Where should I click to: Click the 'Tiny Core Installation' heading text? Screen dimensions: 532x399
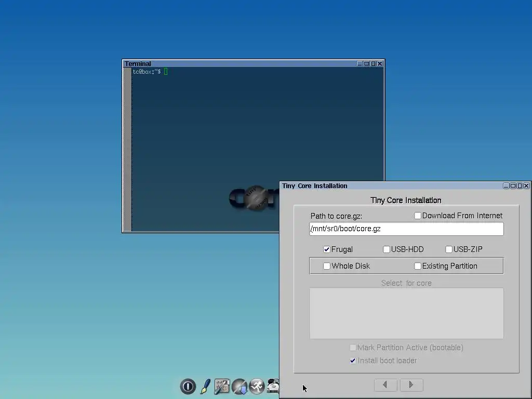406,200
